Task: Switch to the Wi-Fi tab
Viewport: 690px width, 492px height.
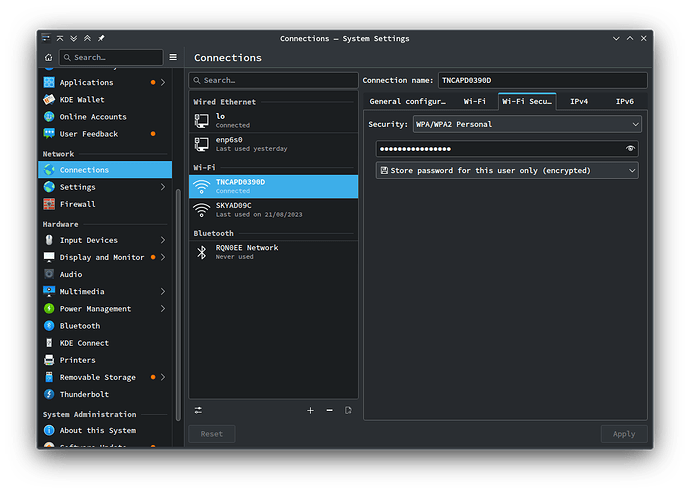Action: pyautogui.click(x=474, y=102)
